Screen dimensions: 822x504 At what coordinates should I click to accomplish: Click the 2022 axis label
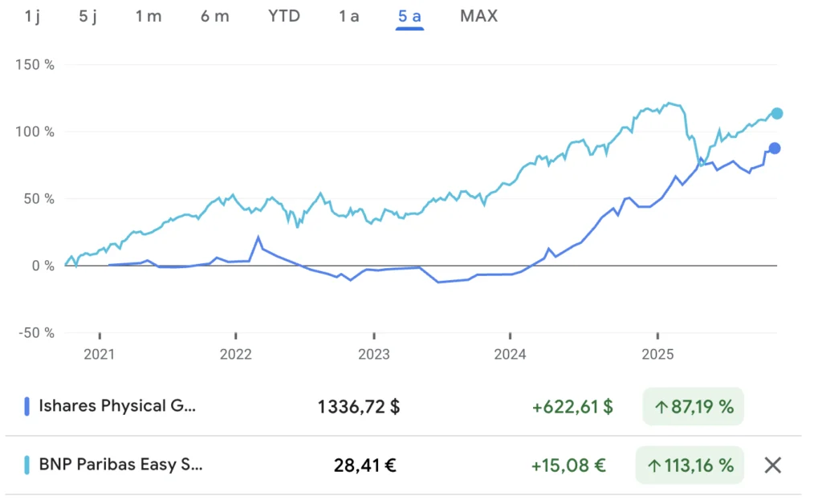coord(235,355)
